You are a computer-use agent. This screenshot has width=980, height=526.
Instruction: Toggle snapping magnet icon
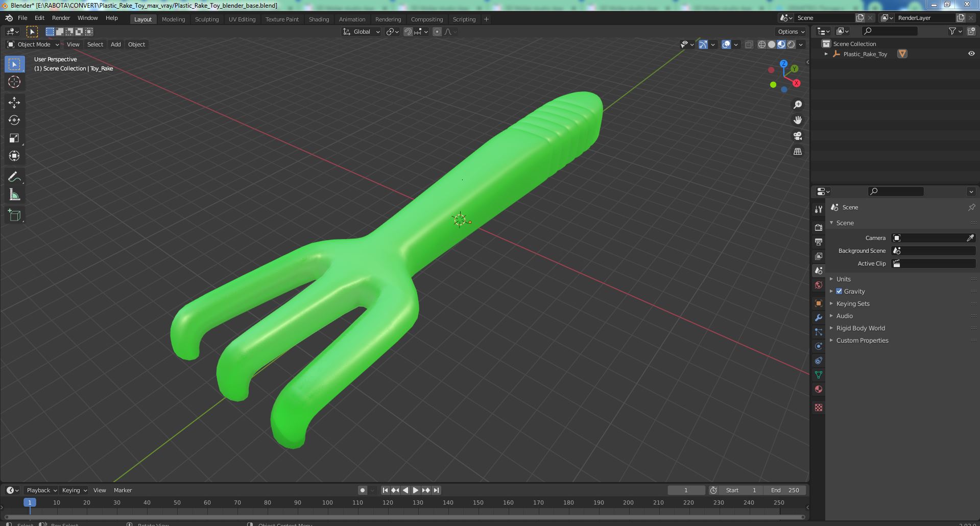[x=408, y=32]
